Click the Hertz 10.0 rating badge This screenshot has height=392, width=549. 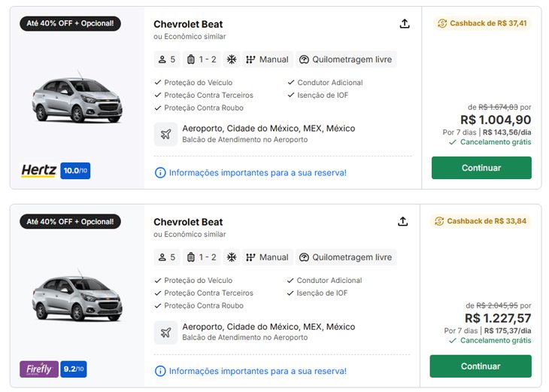point(75,171)
